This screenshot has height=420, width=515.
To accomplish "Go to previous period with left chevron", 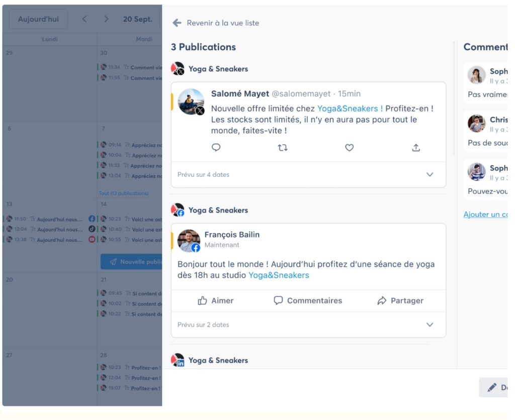I will pyautogui.click(x=84, y=19).
